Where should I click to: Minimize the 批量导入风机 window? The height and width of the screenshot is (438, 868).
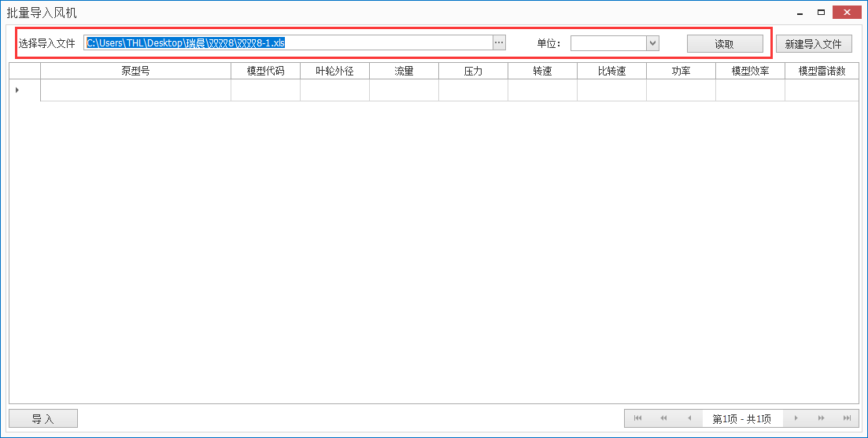[x=800, y=13]
